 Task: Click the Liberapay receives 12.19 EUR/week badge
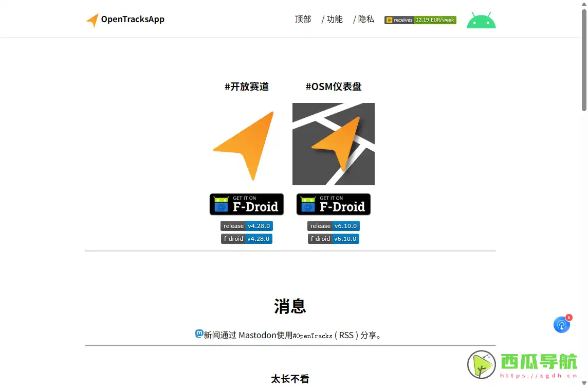(420, 20)
